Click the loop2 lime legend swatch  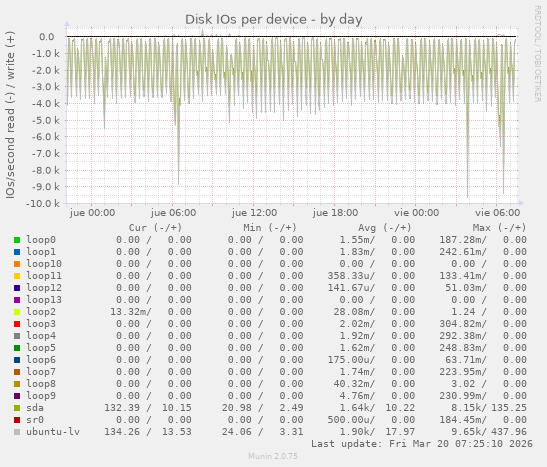click(17, 312)
